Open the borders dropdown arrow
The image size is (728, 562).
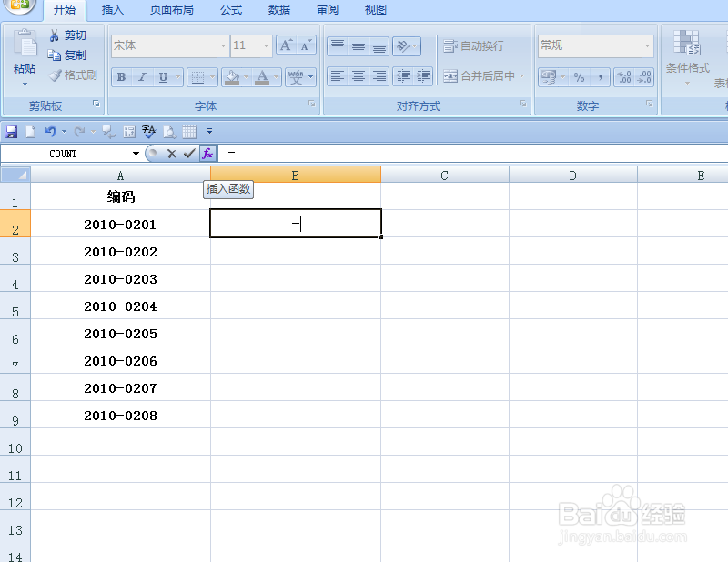click(x=213, y=77)
